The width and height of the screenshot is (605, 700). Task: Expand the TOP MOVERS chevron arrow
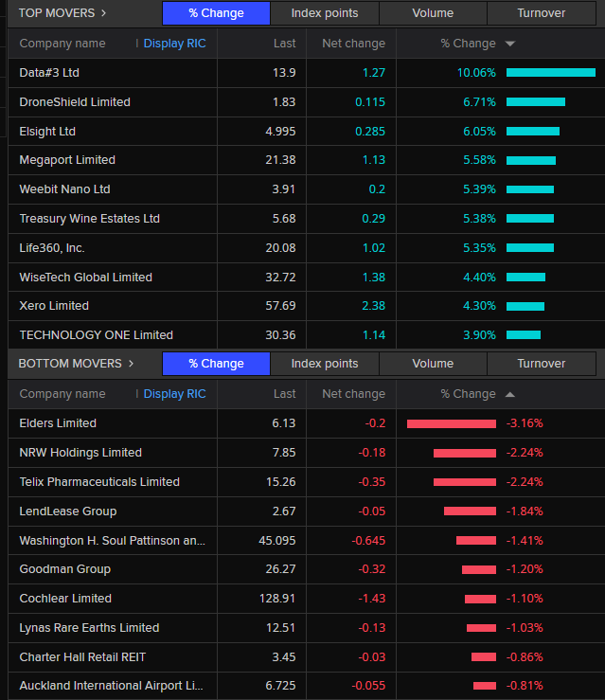pos(103,13)
